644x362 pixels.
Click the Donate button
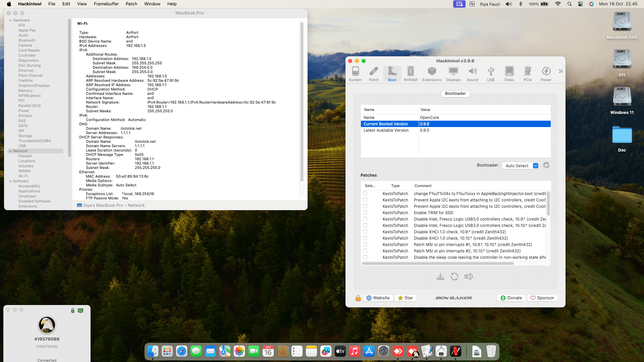[x=511, y=298]
